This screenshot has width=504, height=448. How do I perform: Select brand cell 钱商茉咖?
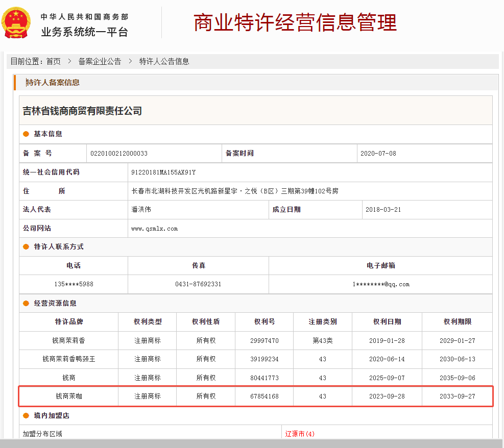click(x=69, y=396)
